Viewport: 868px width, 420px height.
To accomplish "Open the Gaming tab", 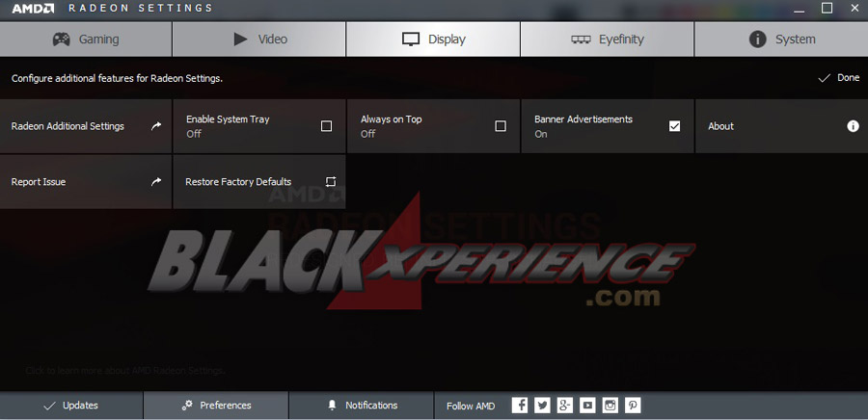I will (86, 39).
